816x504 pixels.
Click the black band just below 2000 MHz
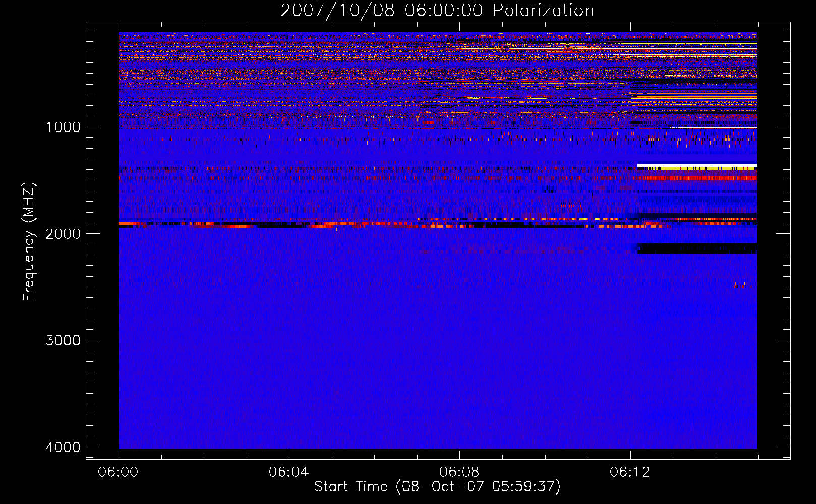(x=697, y=248)
